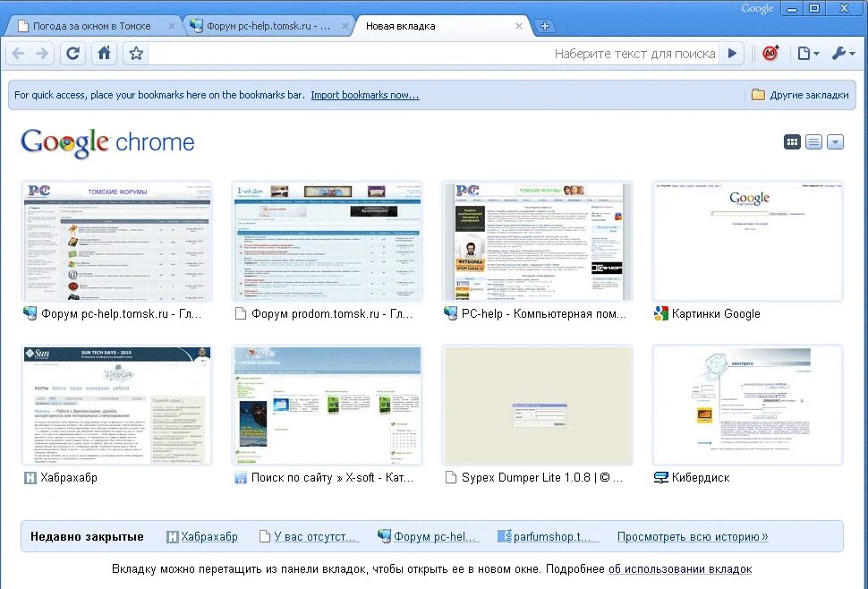Switch to the Погода за окном в Томске tab
This screenshot has height=589, width=868.
92,26
